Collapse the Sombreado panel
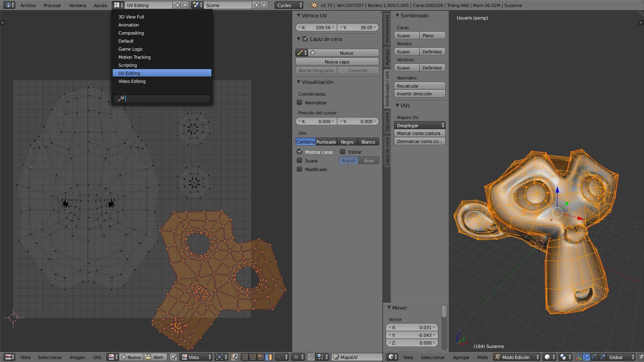The height and width of the screenshot is (362, 644). [x=397, y=15]
